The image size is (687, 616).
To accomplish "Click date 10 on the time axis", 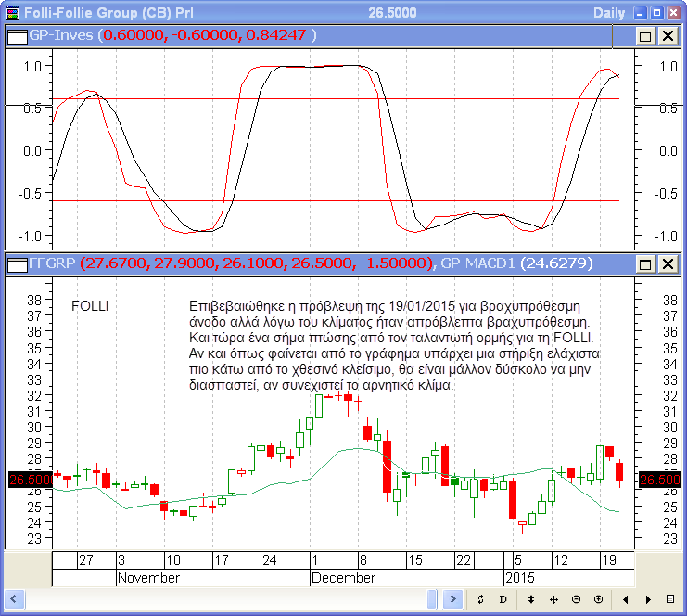I will click(173, 560).
